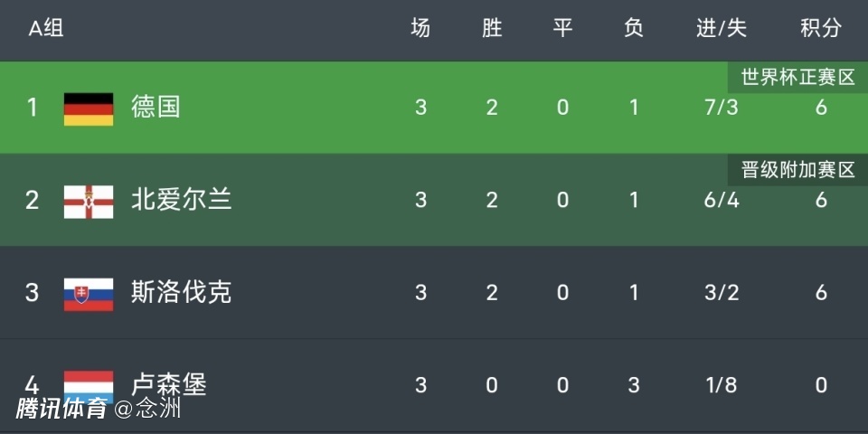Screen dimensions: 868x434
Task: Click the 世界杯正赛区 label
Action: click(x=797, y=77)
